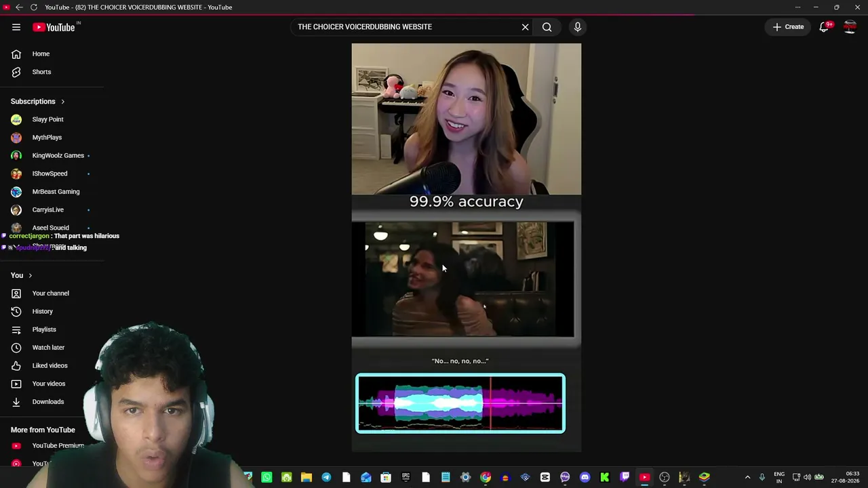Open Settings gear from the taskbar
868x488 pixels.
tap(465, 477)
